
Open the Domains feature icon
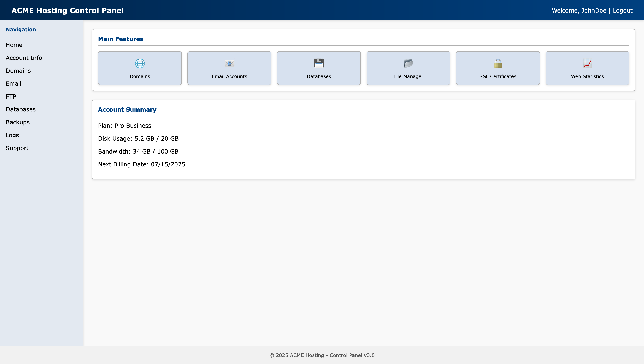[140, 63]
